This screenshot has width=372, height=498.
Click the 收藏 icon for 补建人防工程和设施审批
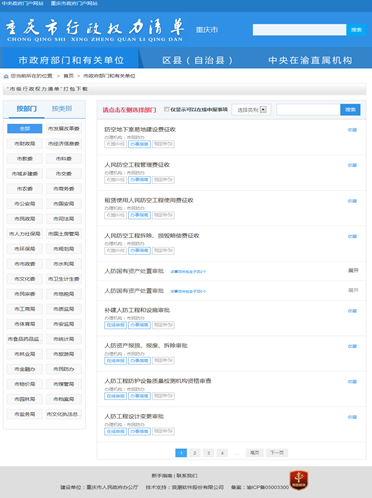352,311
